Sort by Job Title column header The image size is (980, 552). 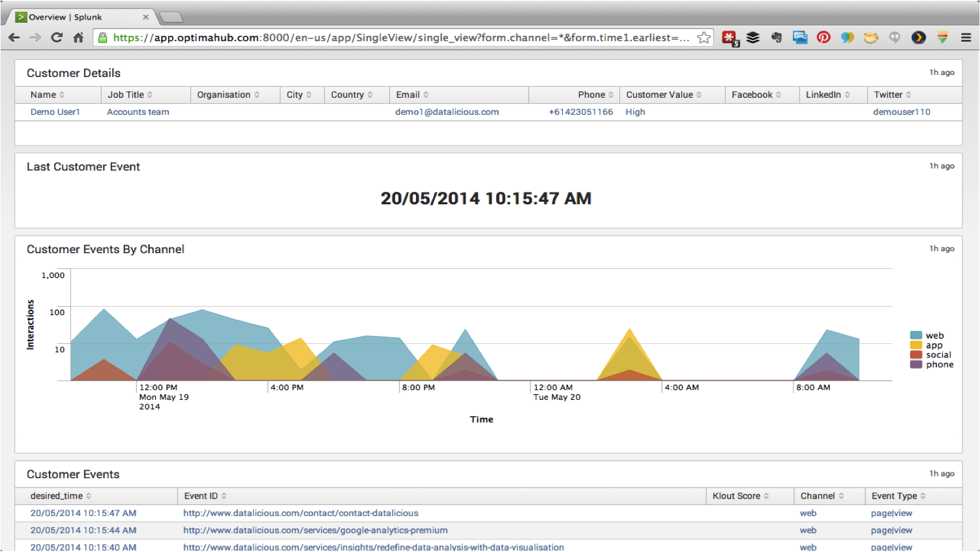coord(130,95)
